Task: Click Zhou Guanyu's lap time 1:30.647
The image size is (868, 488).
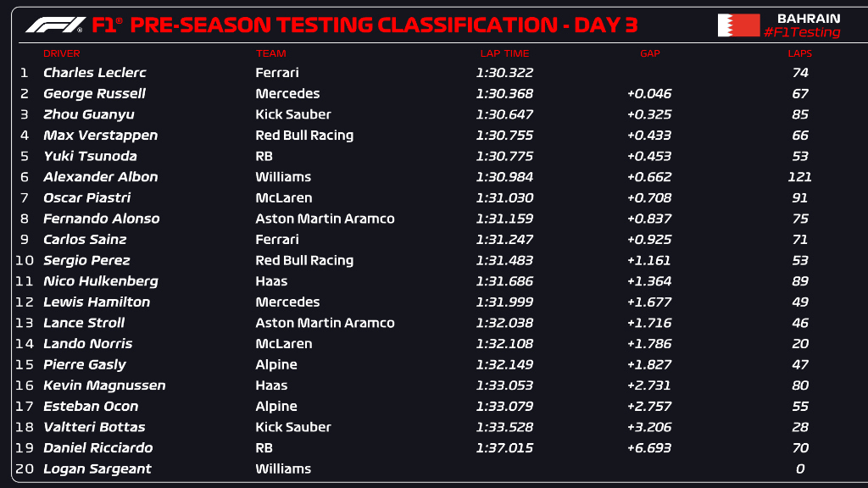Action: pyautogui.click(x=504, y=114)
